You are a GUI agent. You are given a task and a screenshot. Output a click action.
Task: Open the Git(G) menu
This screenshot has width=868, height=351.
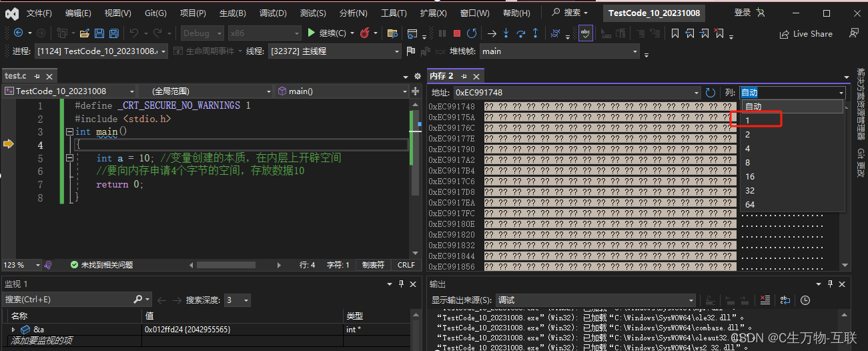(155, 13)
